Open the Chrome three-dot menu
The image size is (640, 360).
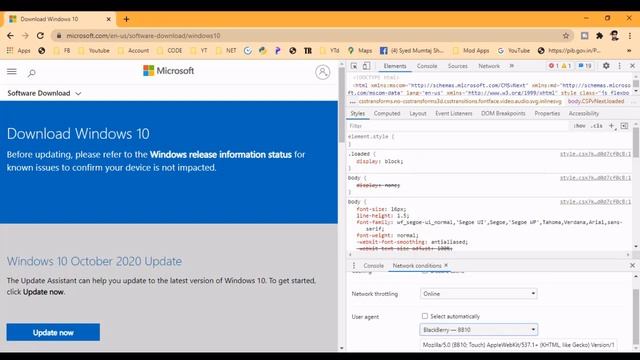[x=630, y=36]
